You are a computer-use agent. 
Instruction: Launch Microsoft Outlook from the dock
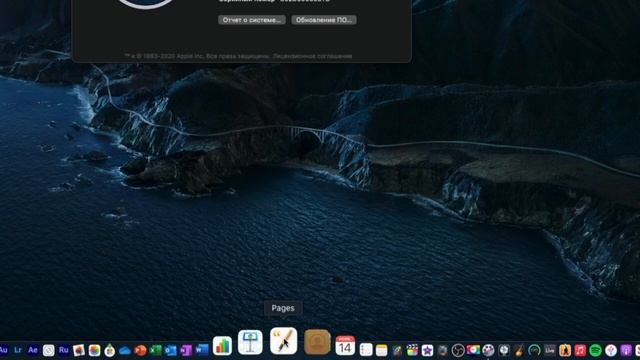(171, 350)
